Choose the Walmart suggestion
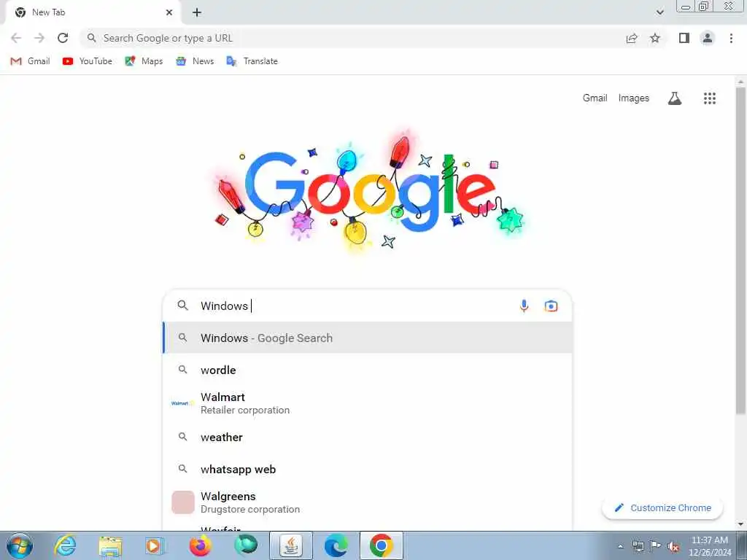 (368, 403)
